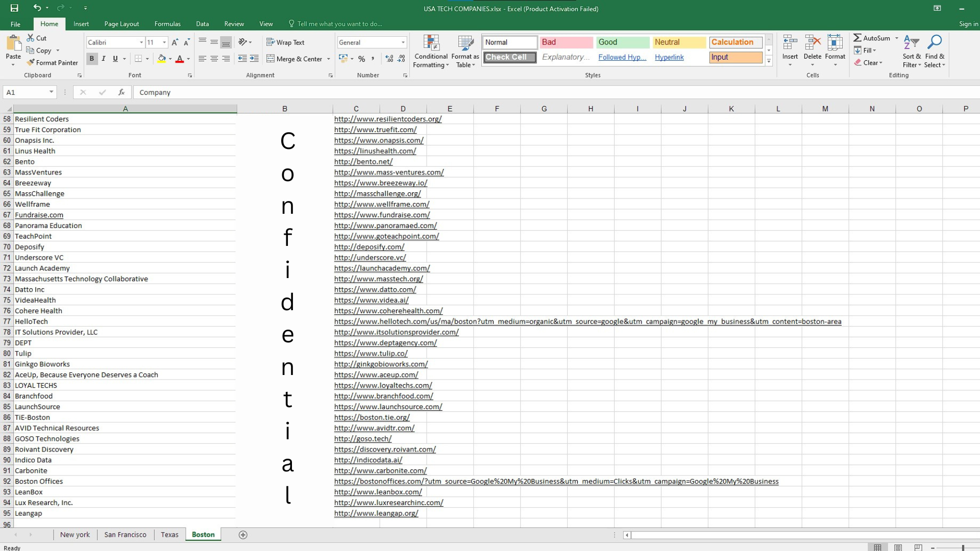Image resolution: width=980 pixels, height=551 pixels.
Task: Click the Insert Function fx icon
Action: (x=121, y=92)
